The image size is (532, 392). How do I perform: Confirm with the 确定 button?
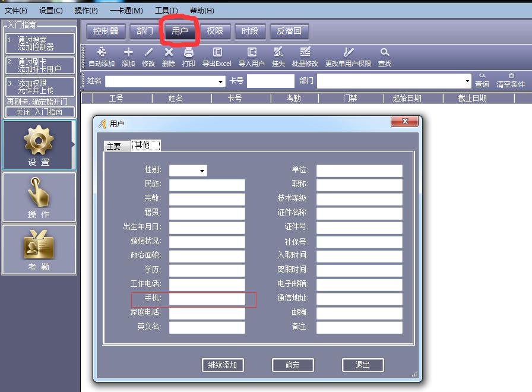coord(293,365)
